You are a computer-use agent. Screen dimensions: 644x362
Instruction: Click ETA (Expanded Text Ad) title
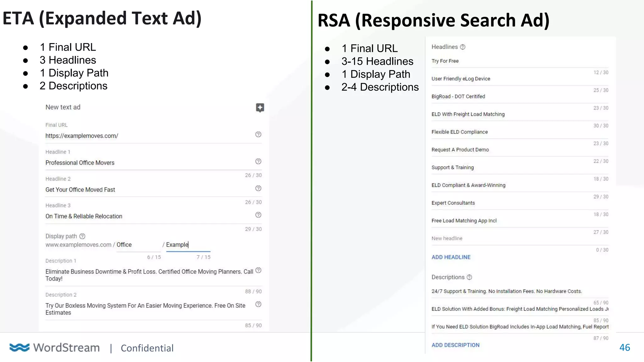(102, 18)
